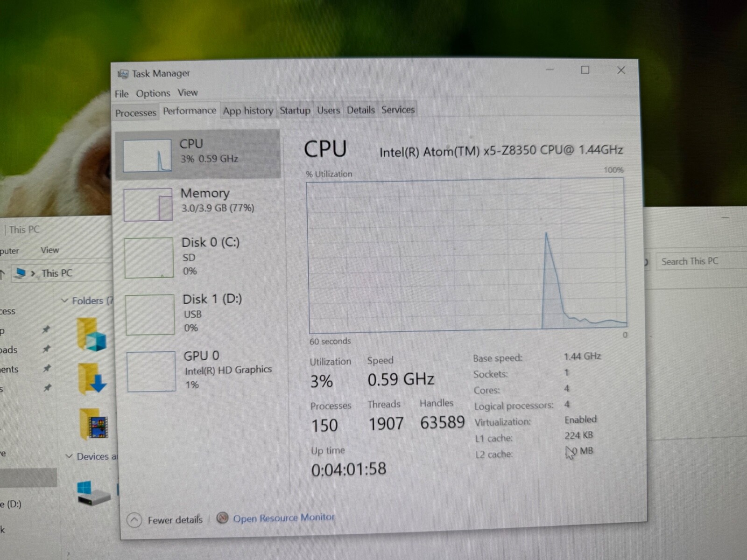Viewport: 747px width, 560px height.
Task: Click the 150 processes count
Action: (x=324, y=425)
